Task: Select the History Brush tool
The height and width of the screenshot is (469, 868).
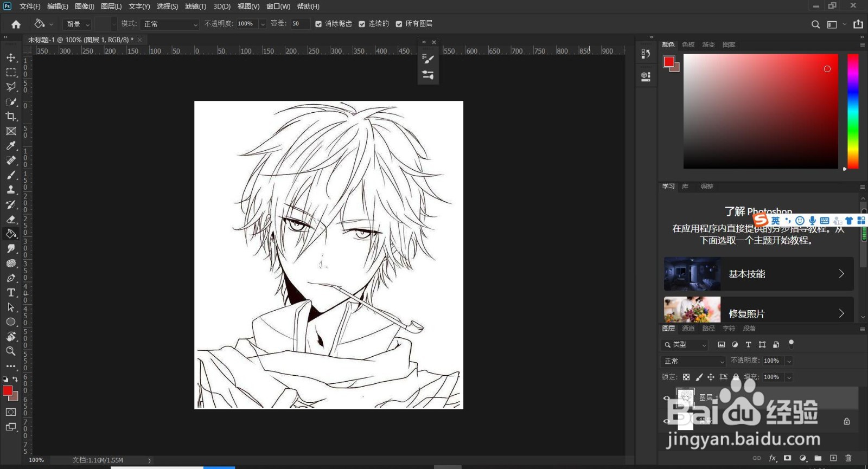Action: (x=11, y=204)
